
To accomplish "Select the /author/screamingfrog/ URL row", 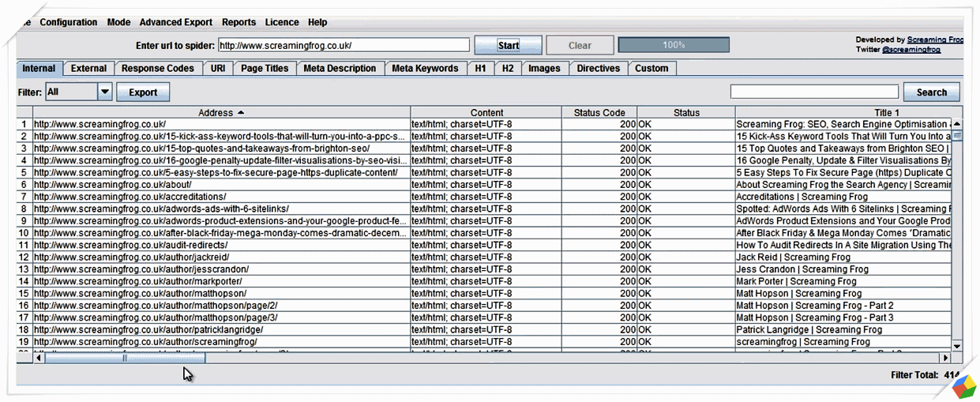I will click(x=221, y=342).
